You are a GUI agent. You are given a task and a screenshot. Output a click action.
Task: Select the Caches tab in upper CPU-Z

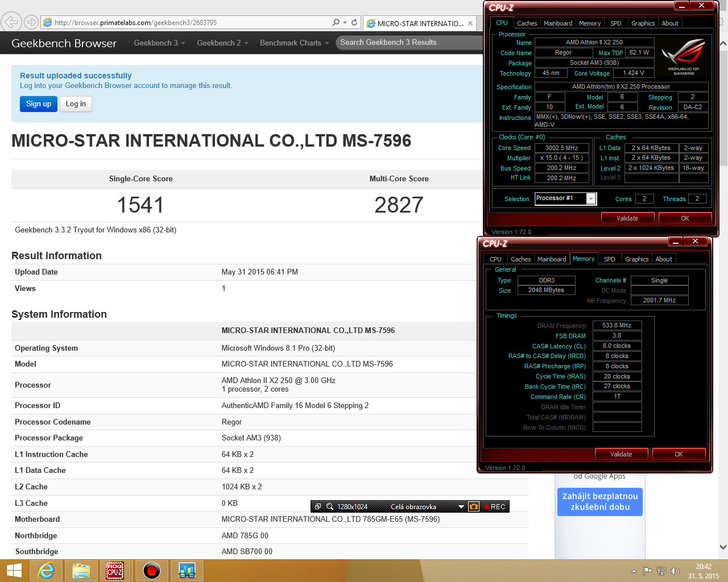(527, 23)
